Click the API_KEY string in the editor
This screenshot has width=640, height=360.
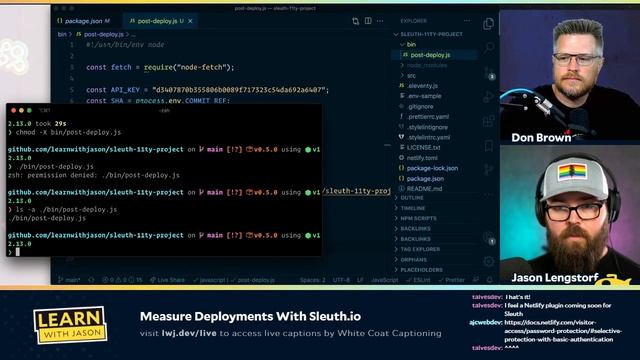point(240,90)
